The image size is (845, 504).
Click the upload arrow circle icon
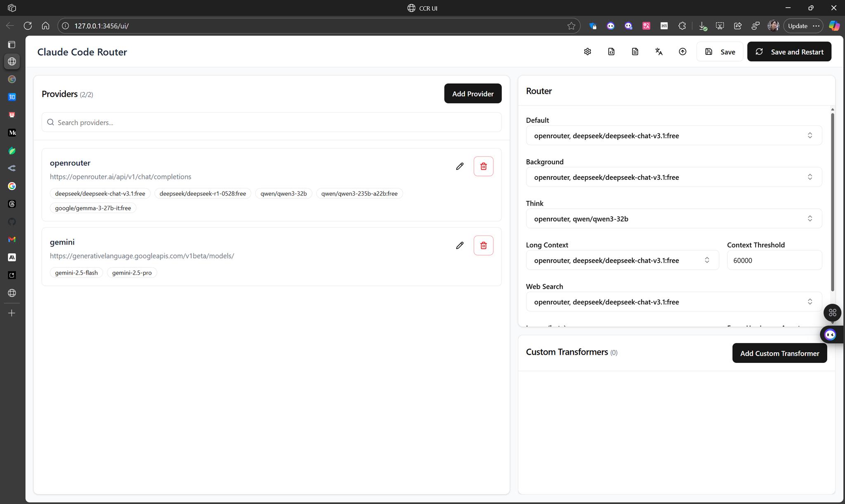(x=682, y=52)
